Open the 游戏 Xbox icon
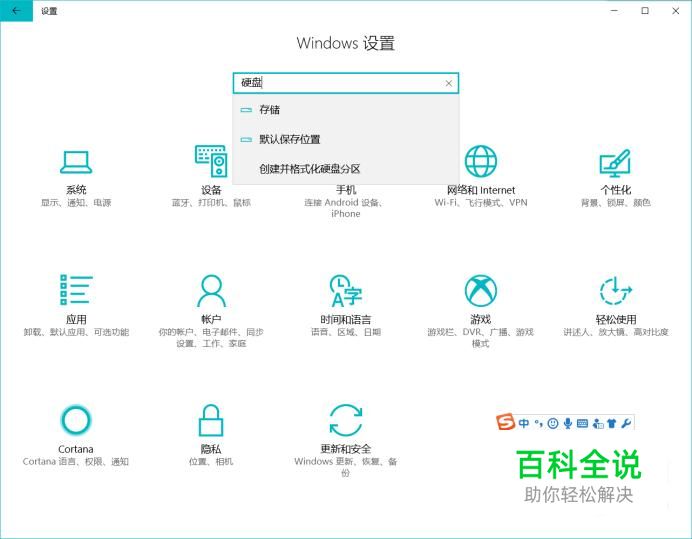Screen dimensions: 692x539 [x=481, y=290]
